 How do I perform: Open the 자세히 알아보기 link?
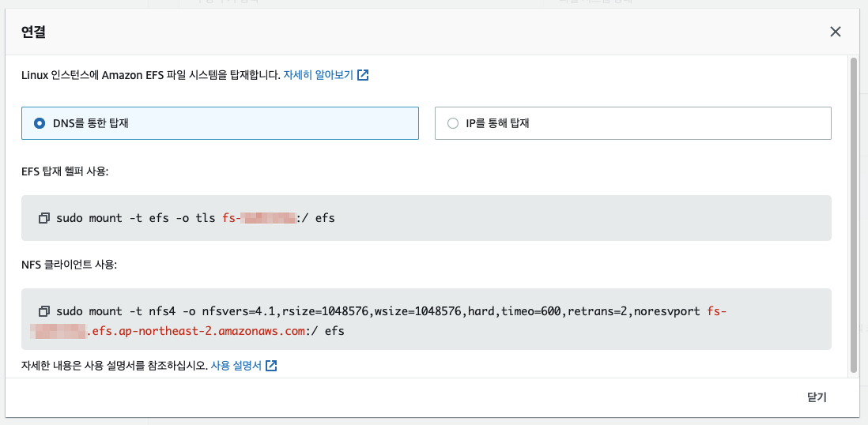point(319,75)
